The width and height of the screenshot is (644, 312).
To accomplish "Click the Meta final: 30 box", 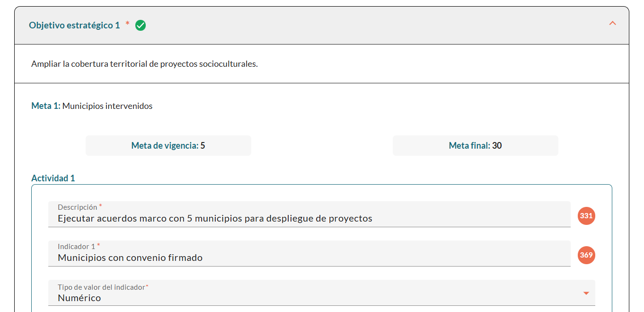I will [475, 145].
